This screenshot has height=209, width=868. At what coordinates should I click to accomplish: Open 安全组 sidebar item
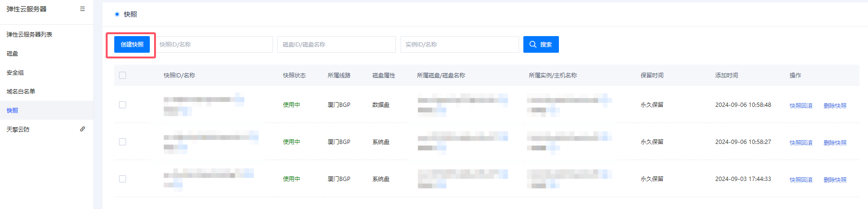click(x=15, y=73)
